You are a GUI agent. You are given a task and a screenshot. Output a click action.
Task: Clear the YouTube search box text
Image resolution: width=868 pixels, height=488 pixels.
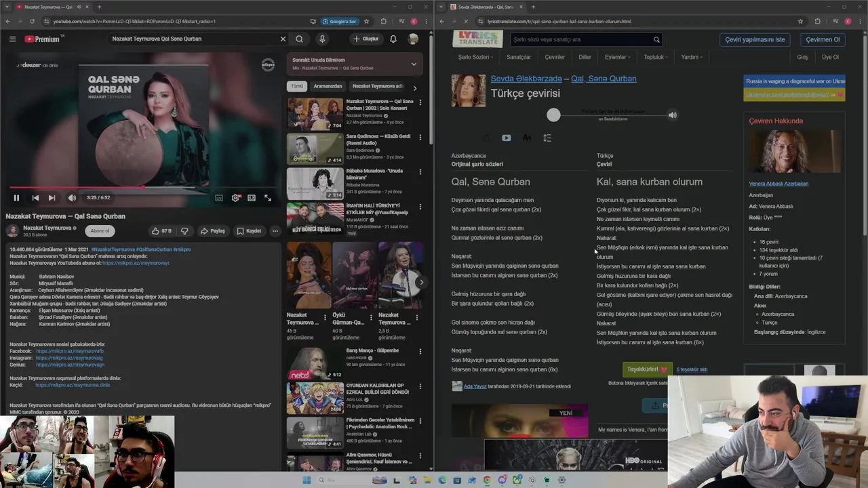point(283,39)
